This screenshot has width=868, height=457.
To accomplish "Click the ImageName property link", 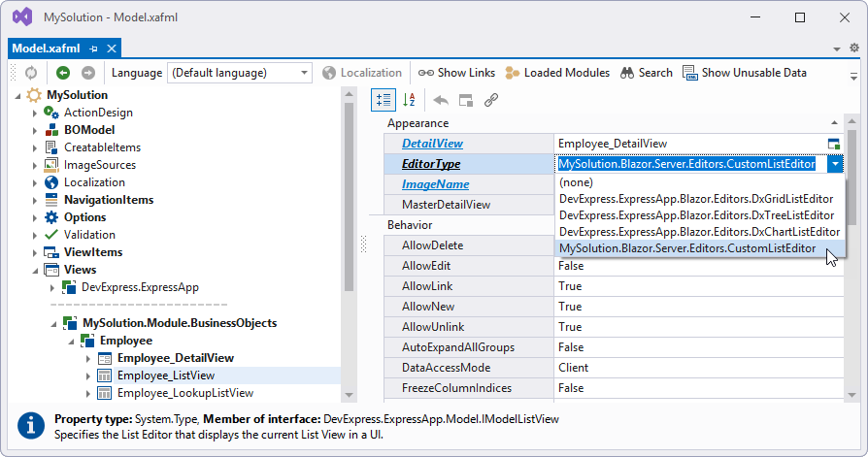I will pyautogui.click(x=435, y=184).
